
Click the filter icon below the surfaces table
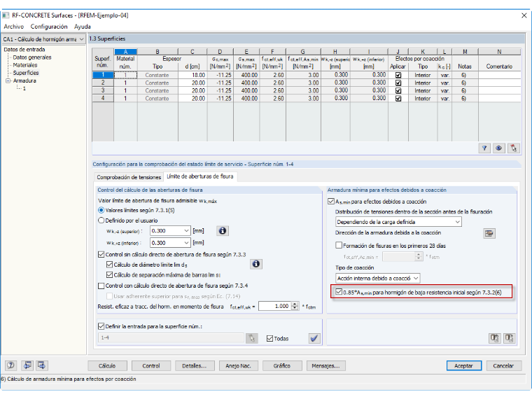pos(484,148)
